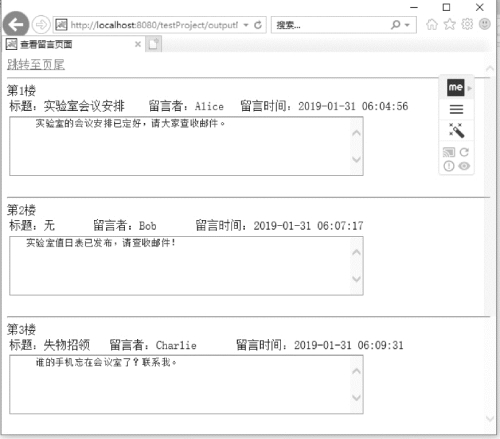Image resolution: width=500 pixels, height=439 pixels.
Task: Expand the address bar URL dropdown arrow
Action: click(x=246, y=25)
